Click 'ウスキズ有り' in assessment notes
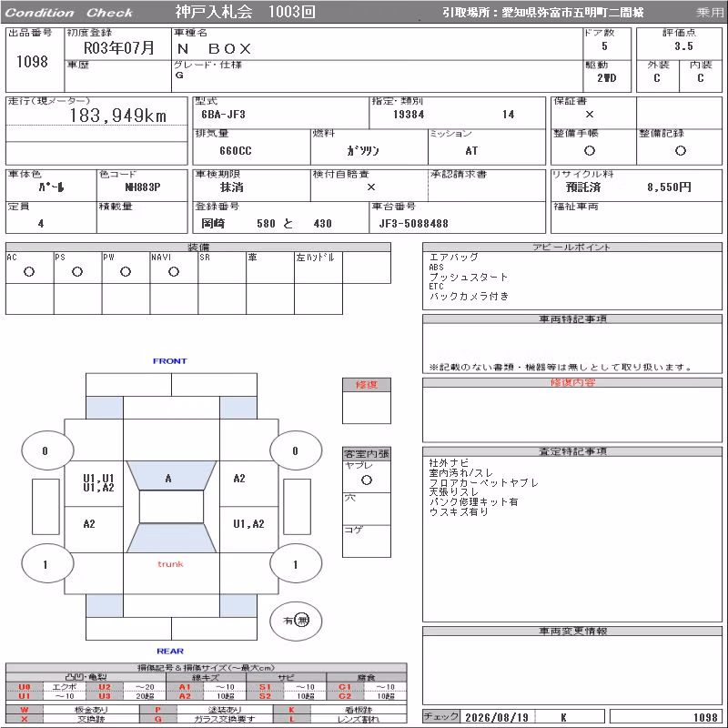This screenshot has height=728, width=728. click(x=459, y=511)
